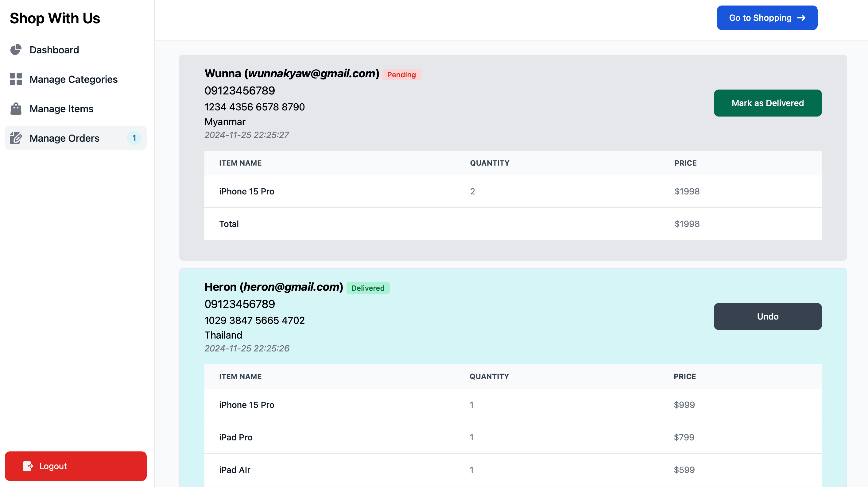Open the Dashboard menu item

pos(54,50)
